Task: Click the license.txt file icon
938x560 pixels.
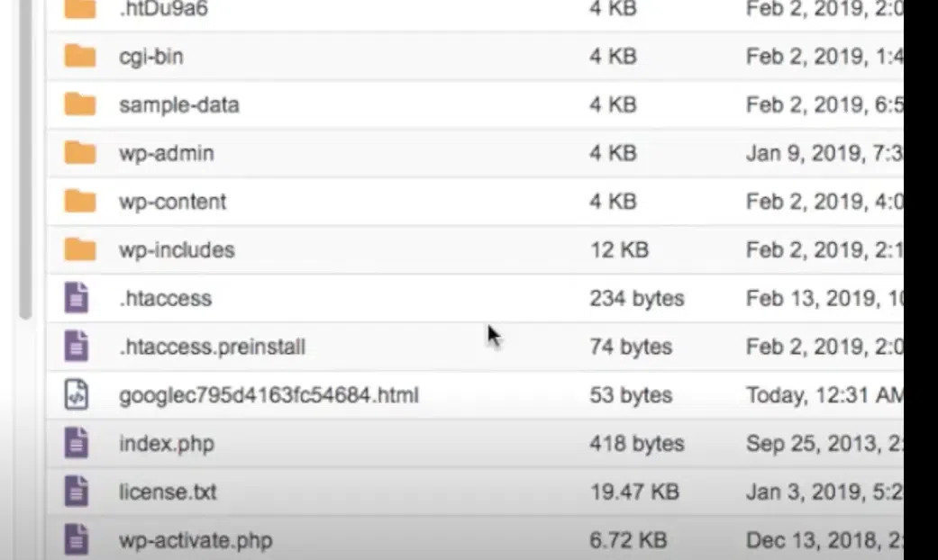Action: (77, 492)
